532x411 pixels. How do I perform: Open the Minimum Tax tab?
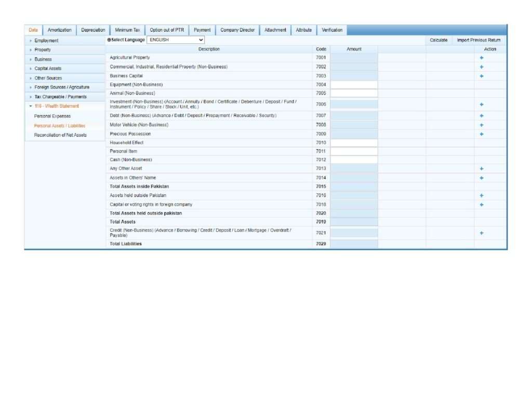[127, 30]
